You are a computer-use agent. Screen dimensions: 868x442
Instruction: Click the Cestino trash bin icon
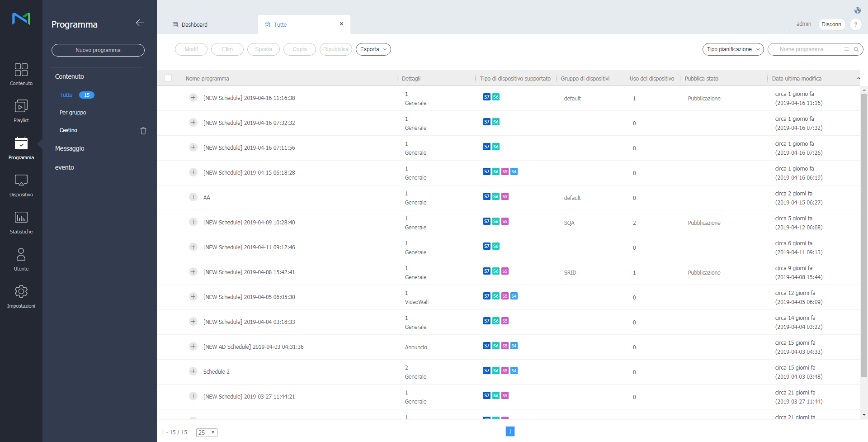tap(143, 131)
